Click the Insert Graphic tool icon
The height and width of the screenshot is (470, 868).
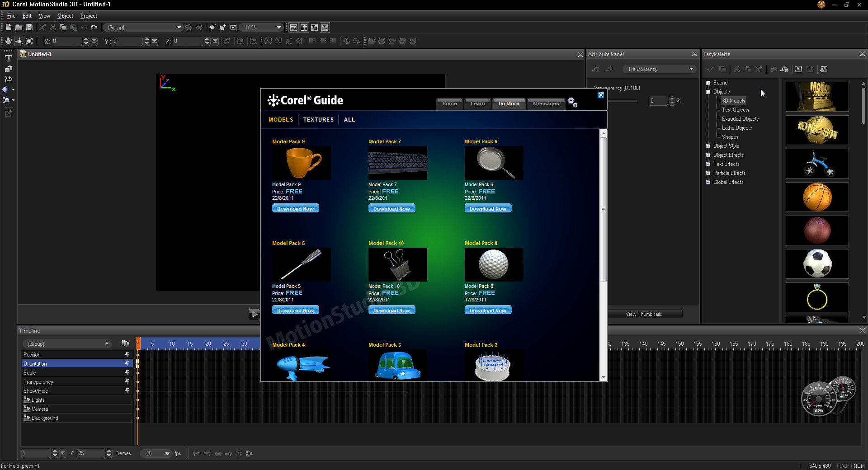(8, 69)
